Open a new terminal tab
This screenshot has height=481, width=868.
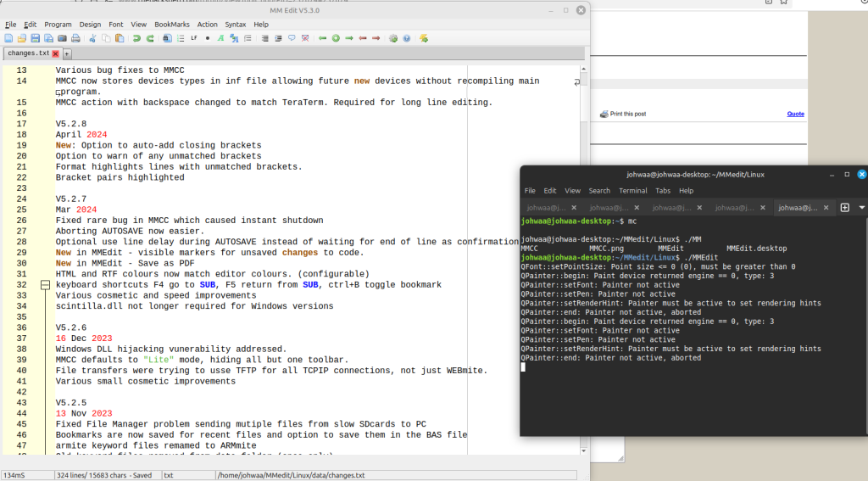[844, 207]
